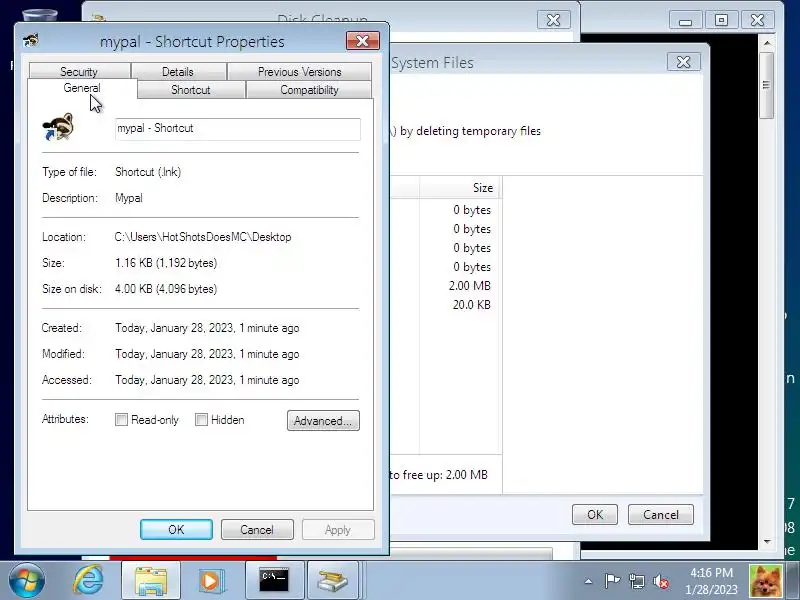Open the clock showing 4:16 PM

711,581
